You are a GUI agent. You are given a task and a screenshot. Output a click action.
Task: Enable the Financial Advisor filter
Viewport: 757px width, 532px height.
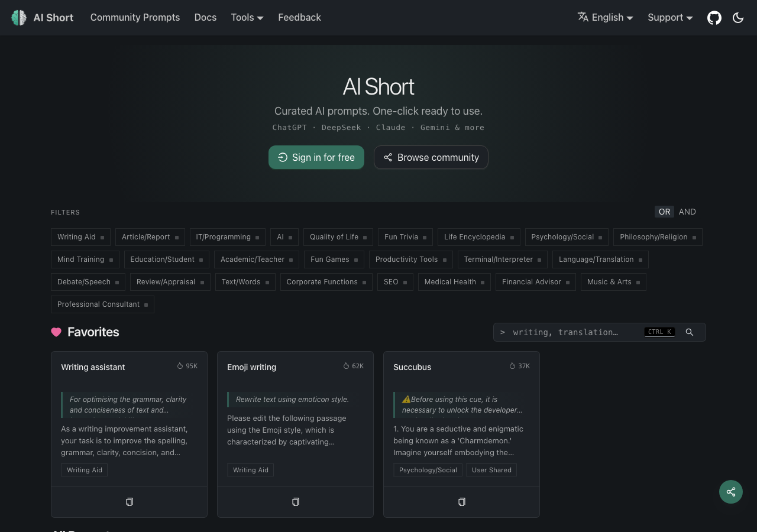(536, 282)
